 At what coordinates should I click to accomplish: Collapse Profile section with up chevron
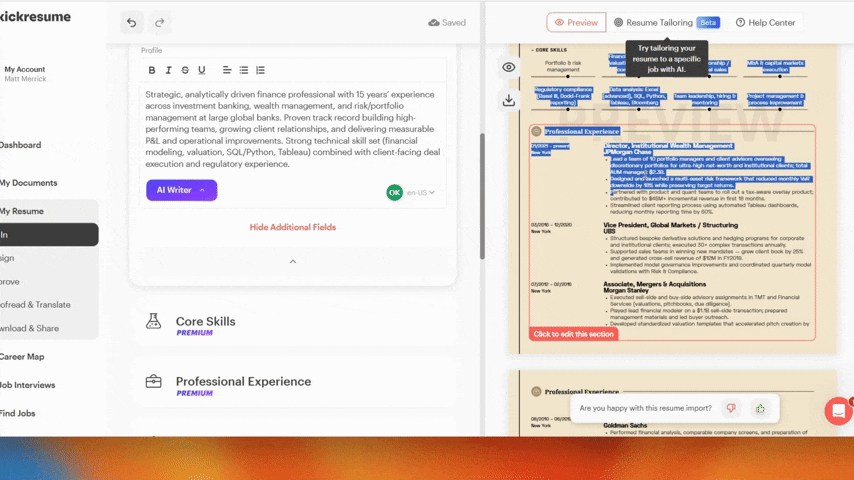pyautogui.click(x=292, y=262)
